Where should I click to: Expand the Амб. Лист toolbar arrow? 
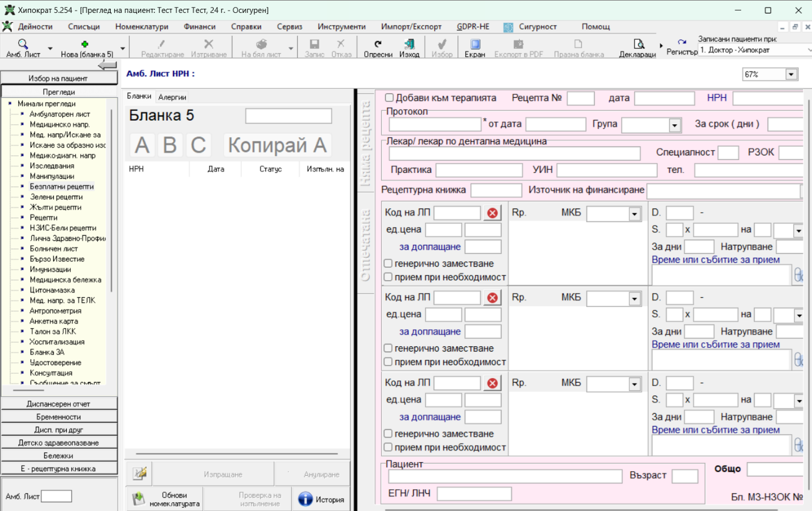pos(50,49)
